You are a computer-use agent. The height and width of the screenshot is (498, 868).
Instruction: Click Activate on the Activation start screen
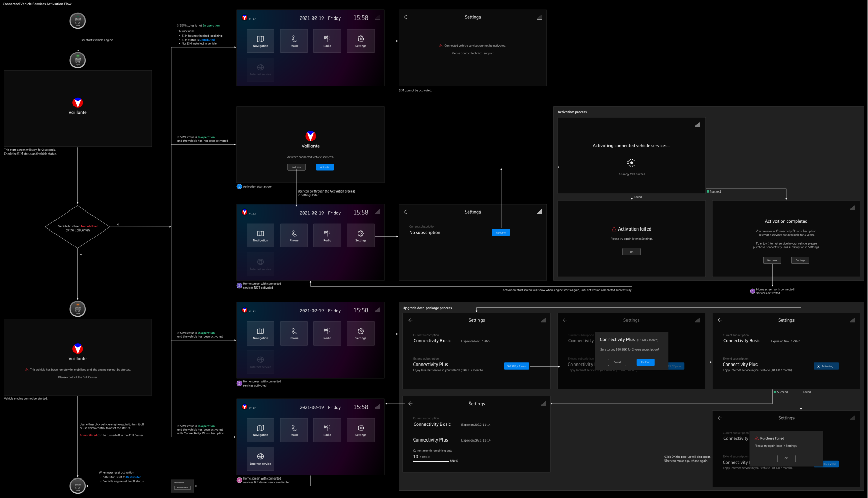tap(325, 167)
